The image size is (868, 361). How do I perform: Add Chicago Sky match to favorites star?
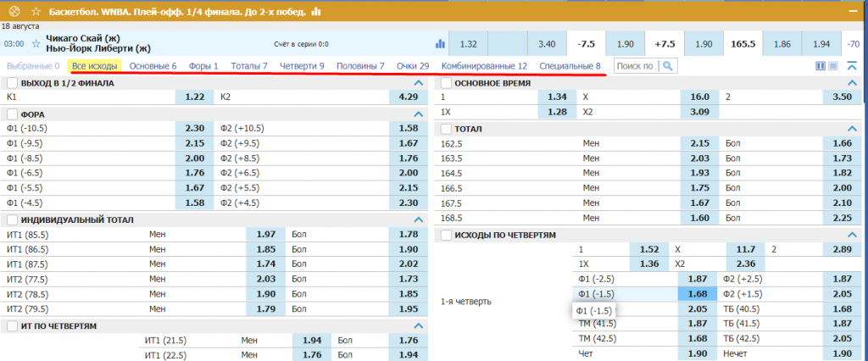36,43
